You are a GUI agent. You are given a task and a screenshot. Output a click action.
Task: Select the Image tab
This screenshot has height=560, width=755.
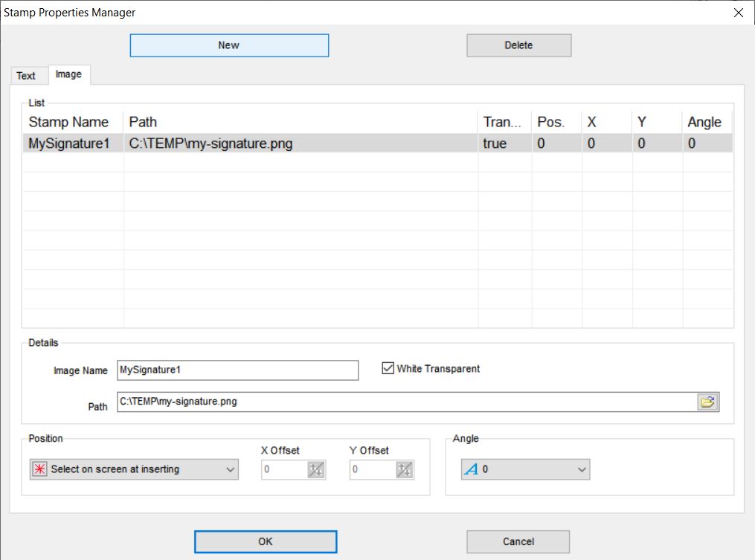click(68, 74)
